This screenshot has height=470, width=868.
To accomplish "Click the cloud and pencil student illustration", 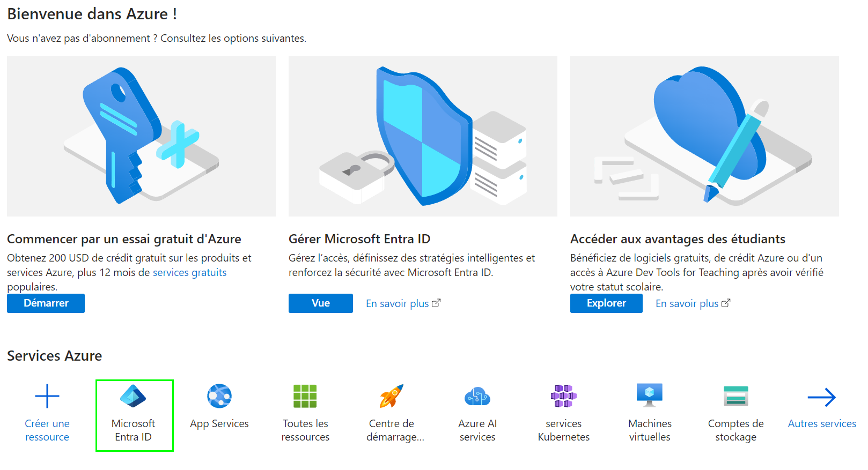I will 704,136.
